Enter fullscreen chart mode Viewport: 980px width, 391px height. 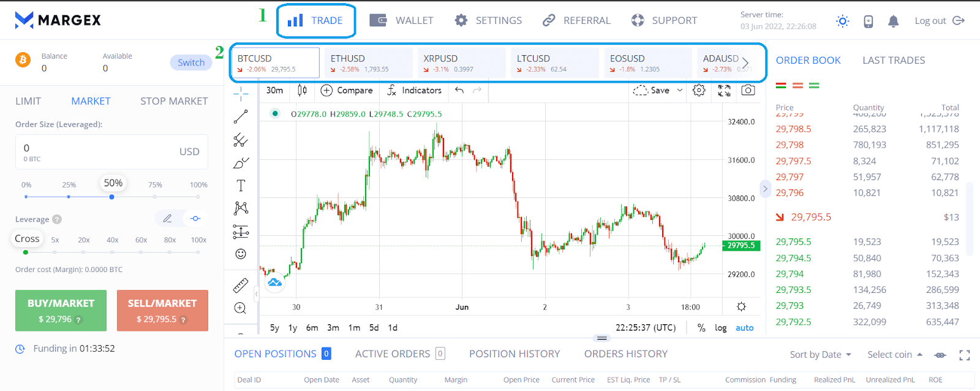724,90
